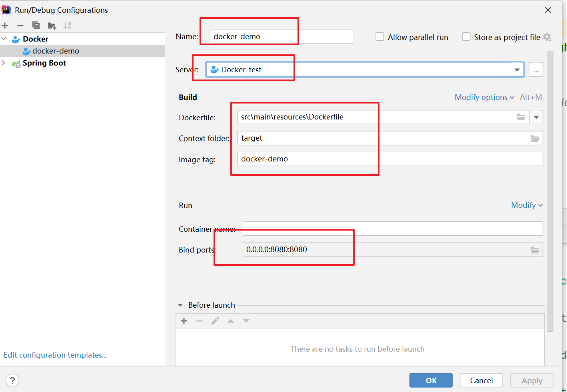567x392 pixels.
Task: Enable Store as project file checkbox
Action: (466, 37)
